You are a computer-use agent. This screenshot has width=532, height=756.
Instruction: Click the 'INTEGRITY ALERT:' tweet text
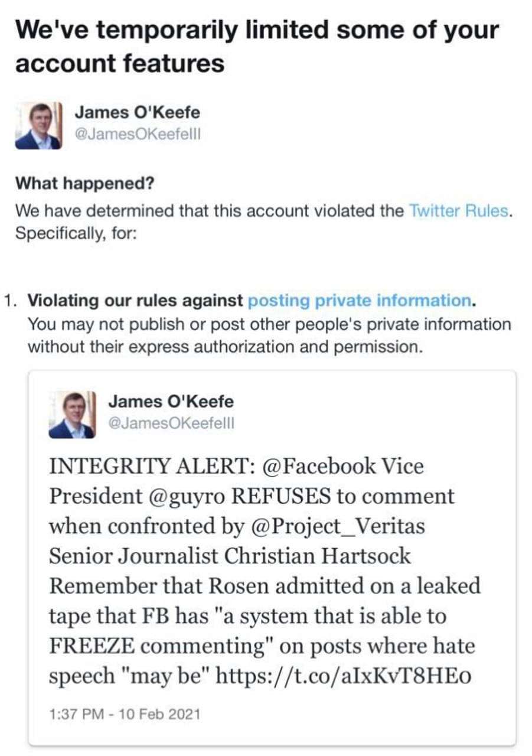coord(152,466)
